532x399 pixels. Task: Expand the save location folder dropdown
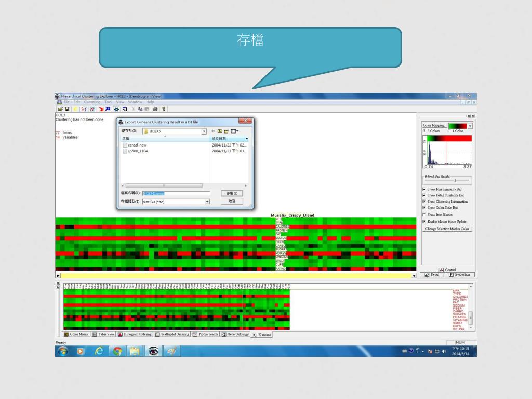point(204,131)
